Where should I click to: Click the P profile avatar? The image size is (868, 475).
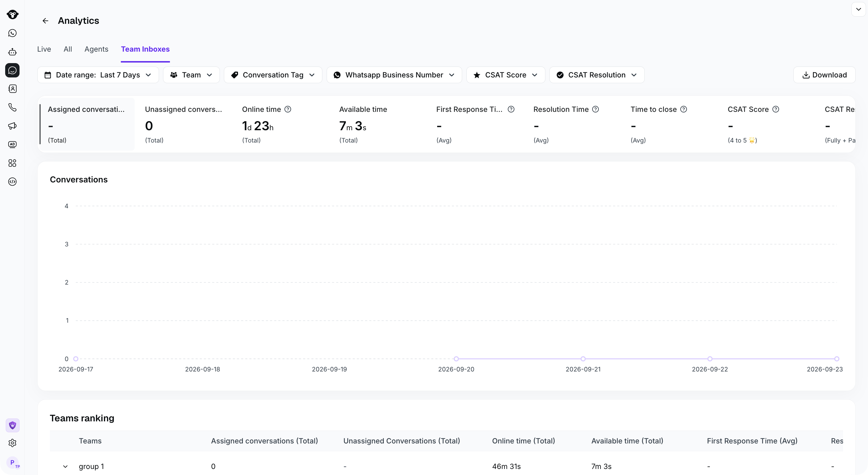tap(13, 463)
